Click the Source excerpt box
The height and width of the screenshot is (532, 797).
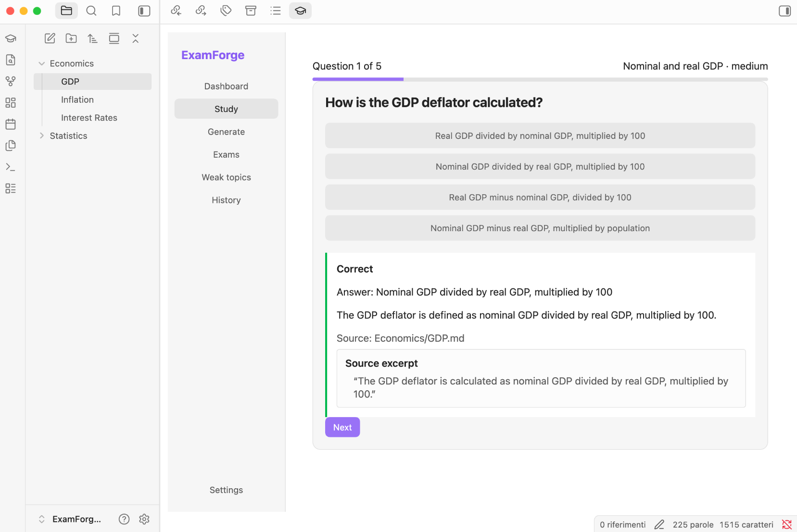pos(541,379)
